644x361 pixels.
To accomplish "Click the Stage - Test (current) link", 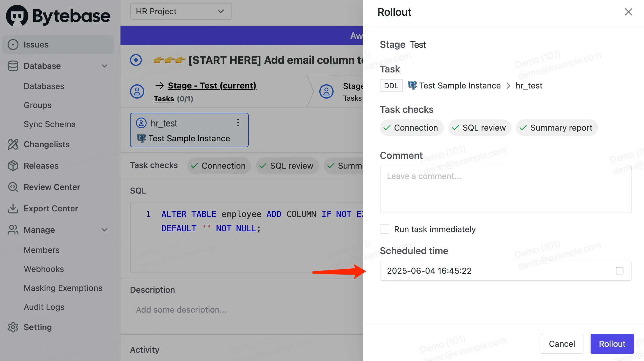I will click(x=212, y=85).
